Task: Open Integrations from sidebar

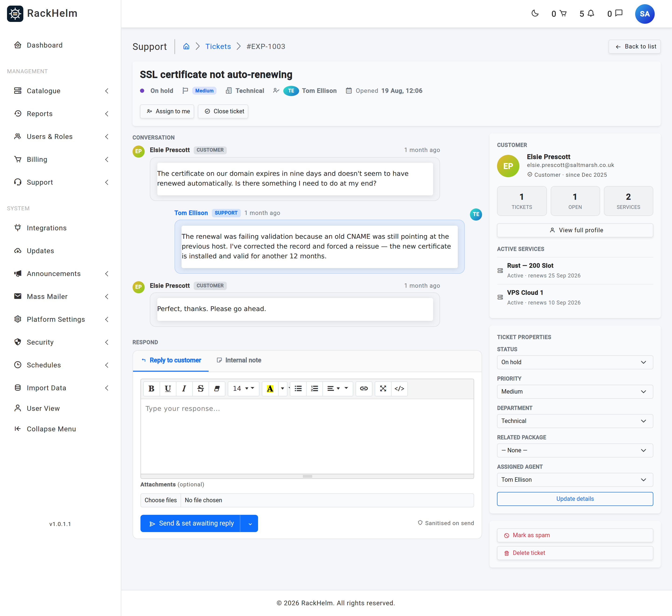Action: (x=60, y=228)
